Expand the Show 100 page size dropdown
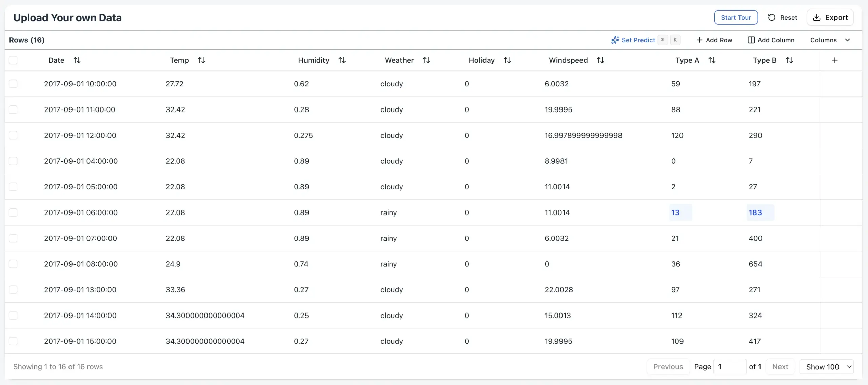The height and width of the screenshot is (385, 868). click(826, 367)
